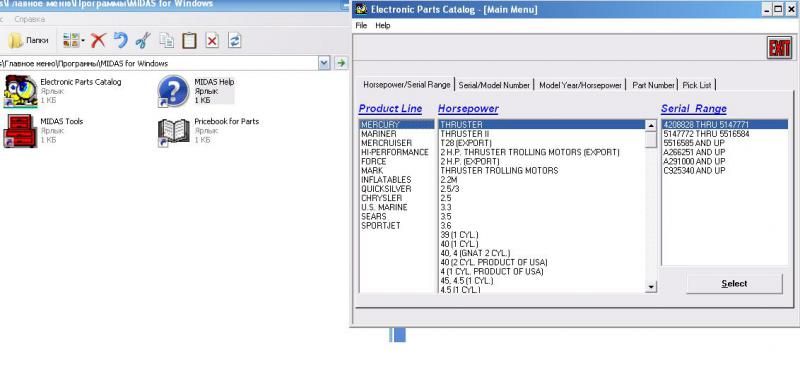Open the Folders (Папки) toolbar button

tap(29, 40)
